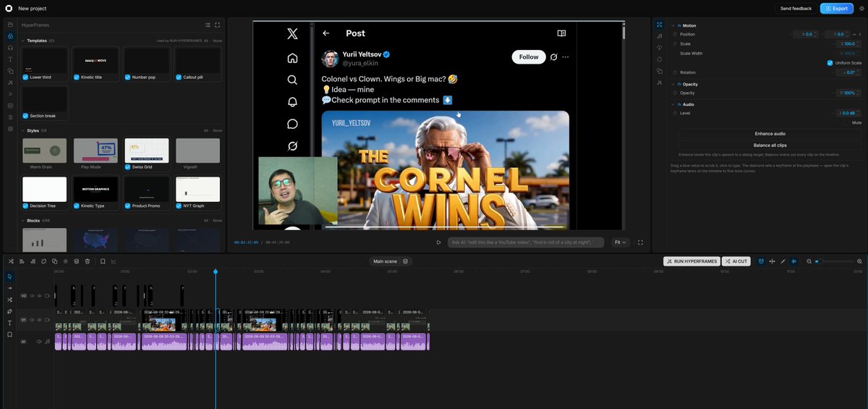Uncheck the Lower third template
Screen dimensions: 868x409
point(26,77)
